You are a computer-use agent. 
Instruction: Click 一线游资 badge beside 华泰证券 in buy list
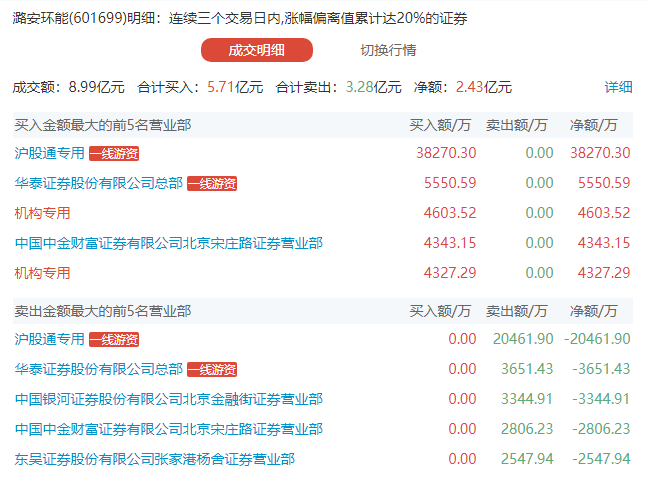212,183
